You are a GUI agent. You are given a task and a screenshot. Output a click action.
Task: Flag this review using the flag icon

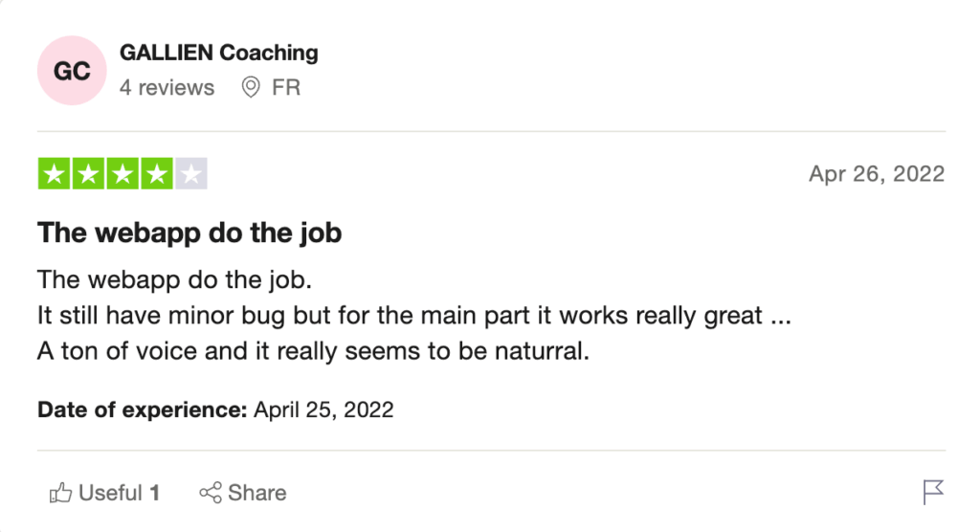933,493
